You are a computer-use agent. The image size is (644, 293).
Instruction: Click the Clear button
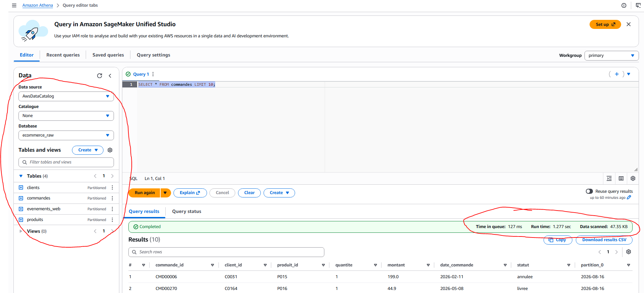point(249,193)
